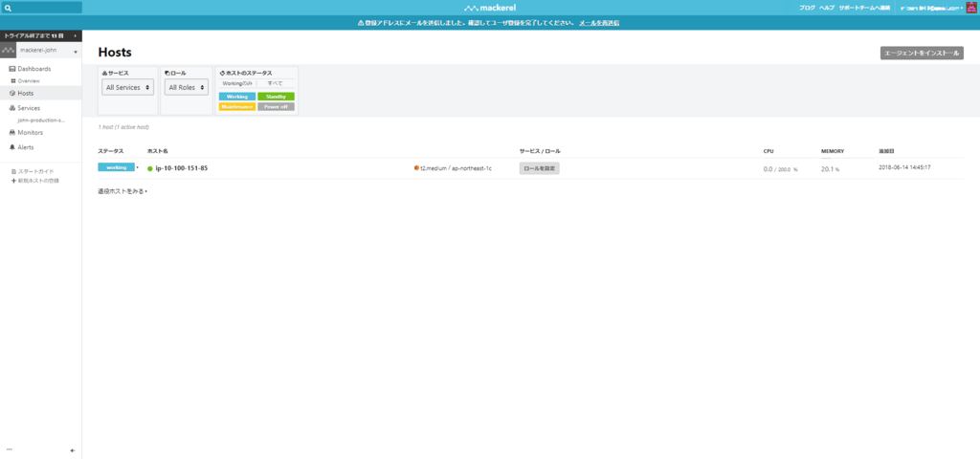Click 新規ホストの登録 link

(x=38, y=181)
